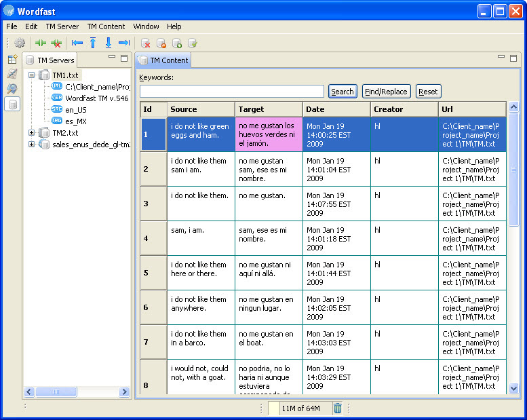The image size is (527, 420).
Task: Open the Window menu
Action: pos(146,26)
